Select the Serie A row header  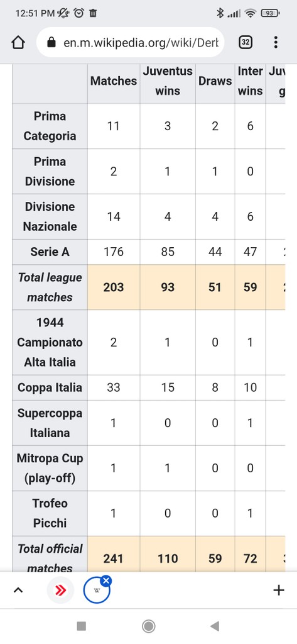pos(50,252)
